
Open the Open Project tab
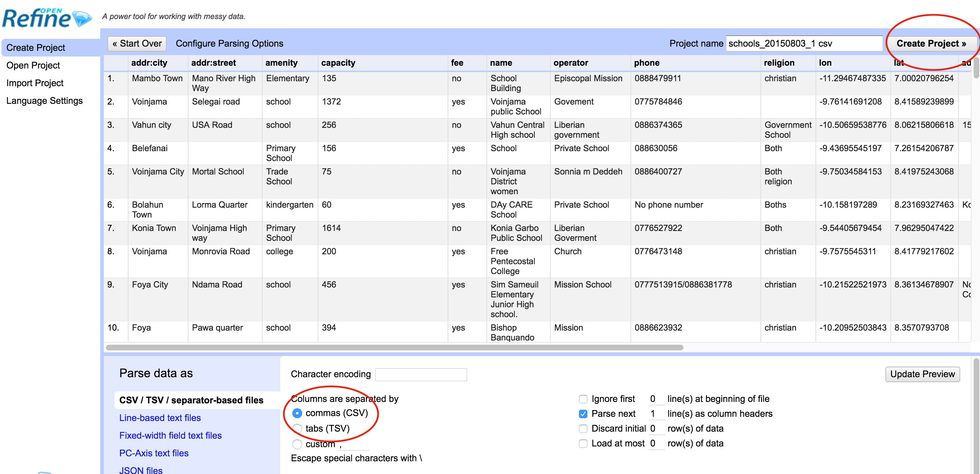[33, 65]
